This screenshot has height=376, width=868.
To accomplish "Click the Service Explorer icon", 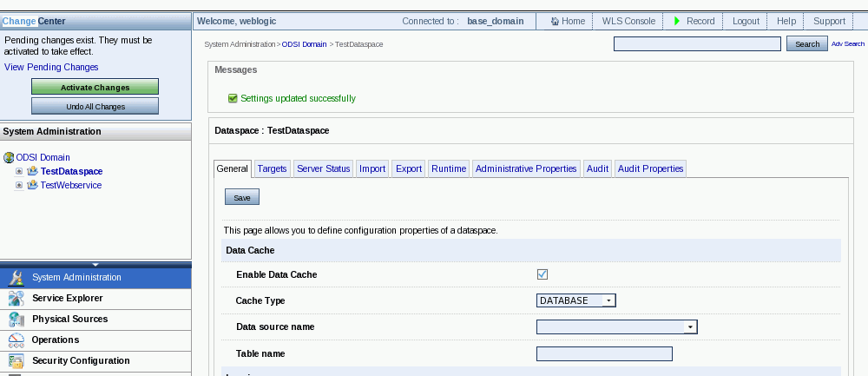I will click(16, 299).
